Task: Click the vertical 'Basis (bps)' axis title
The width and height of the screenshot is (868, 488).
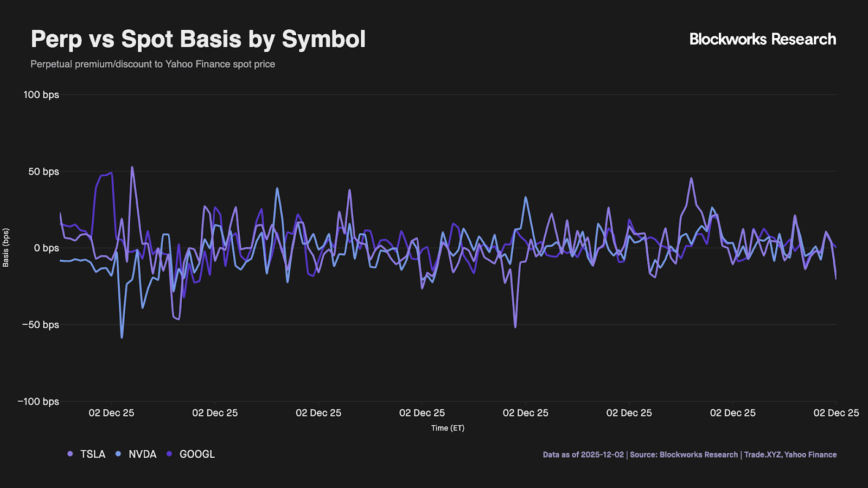Action: point(6,248)
